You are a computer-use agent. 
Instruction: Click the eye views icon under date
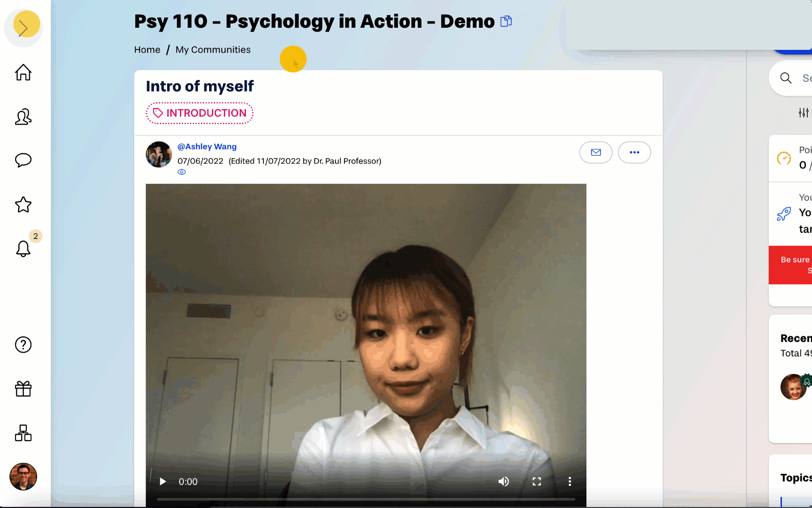(182, 172)
